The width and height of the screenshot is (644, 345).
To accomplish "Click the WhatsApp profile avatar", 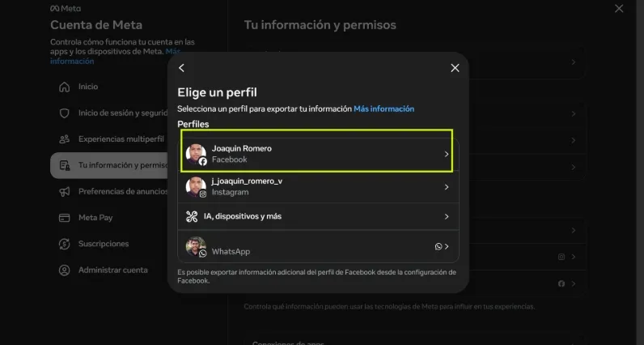I will click(x=196, y=246).
